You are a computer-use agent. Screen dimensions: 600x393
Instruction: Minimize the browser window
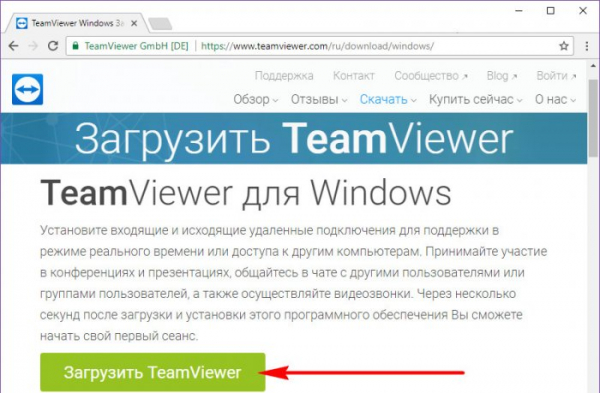pos(518,11)
